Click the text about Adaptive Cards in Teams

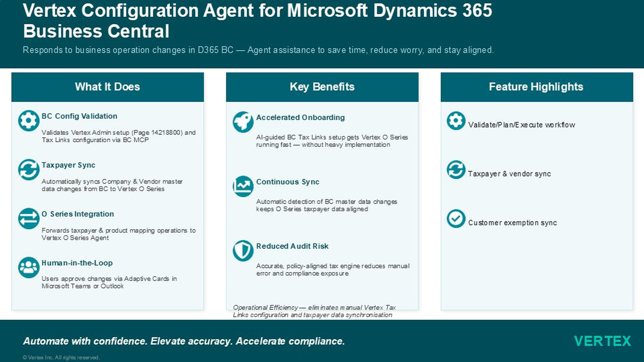click(x=109, y=282)
